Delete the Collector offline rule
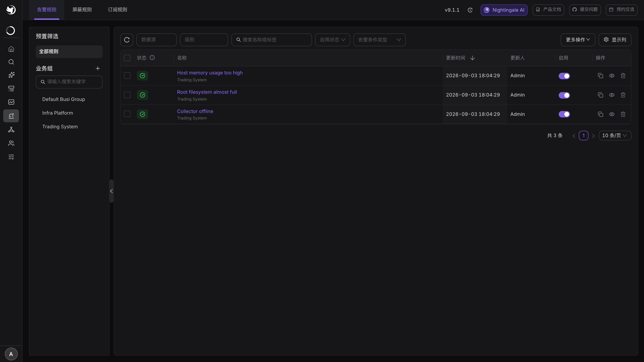644x362 pixels. pos(623,114)
